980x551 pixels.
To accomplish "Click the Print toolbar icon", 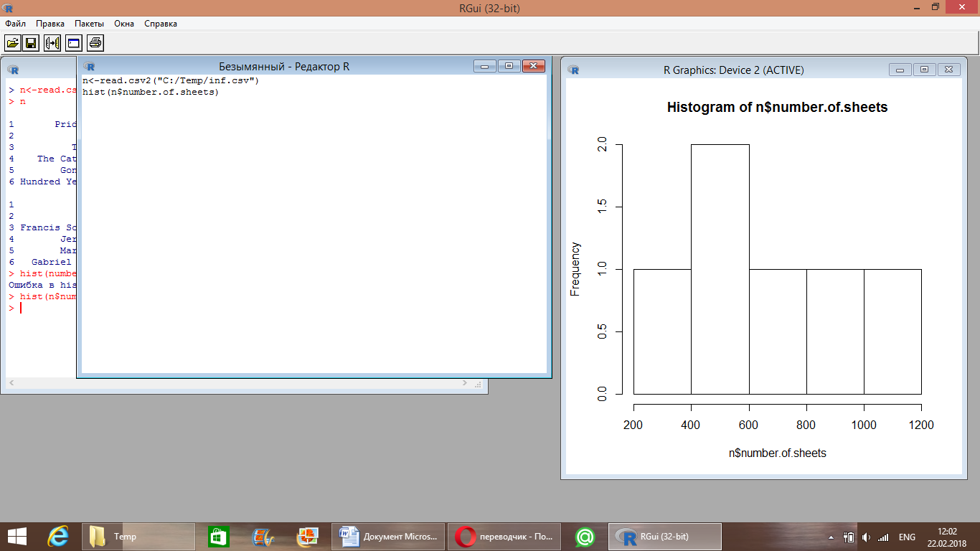I will click(95, 43).
